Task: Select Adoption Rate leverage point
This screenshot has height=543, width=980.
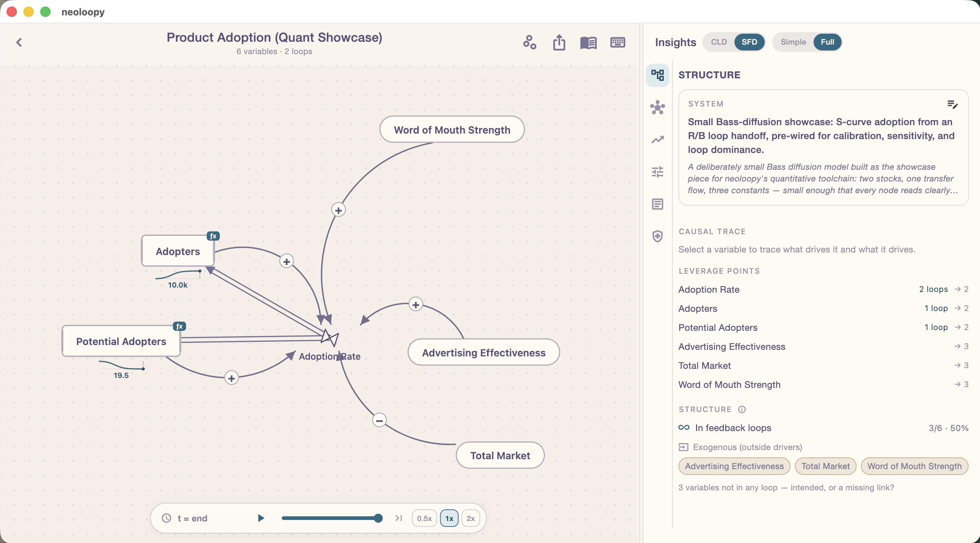Action: [823, 289]
